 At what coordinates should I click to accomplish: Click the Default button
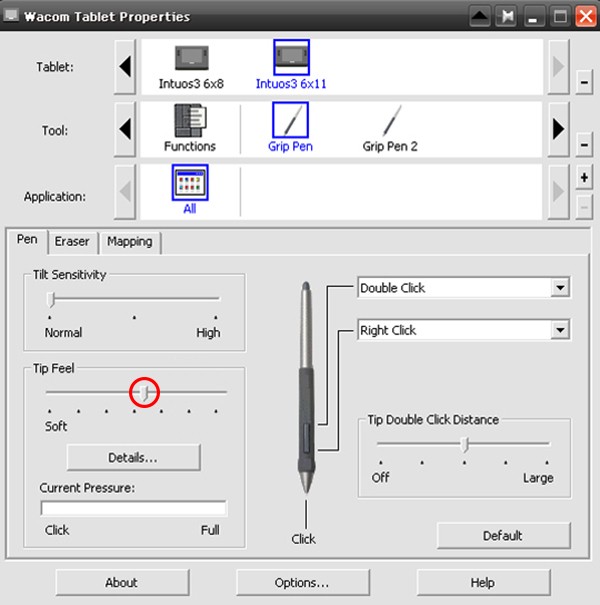pos(504,536)
